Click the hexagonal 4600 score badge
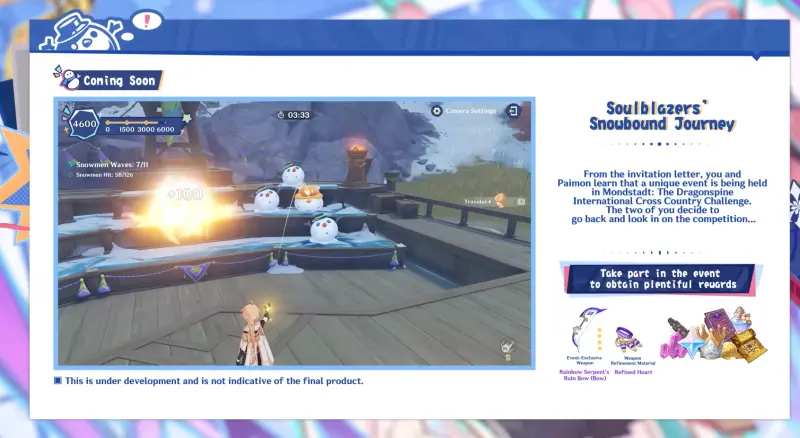This screenshot has height=438, width=800. 84,125
